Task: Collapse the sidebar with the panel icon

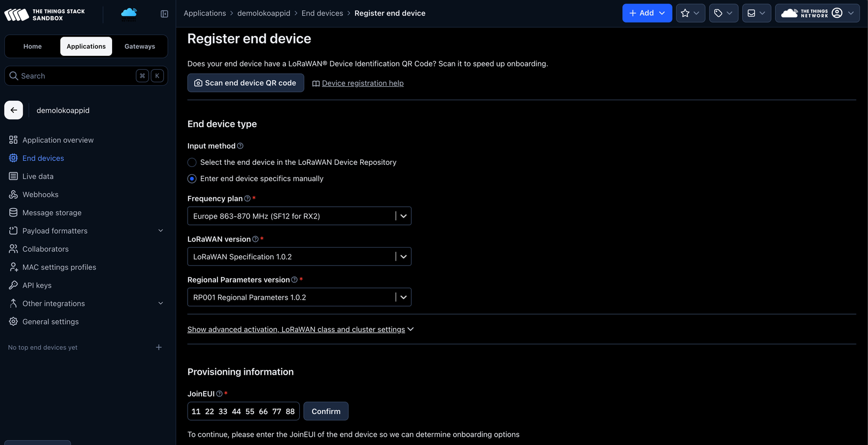Action: [x=164, y=14]
